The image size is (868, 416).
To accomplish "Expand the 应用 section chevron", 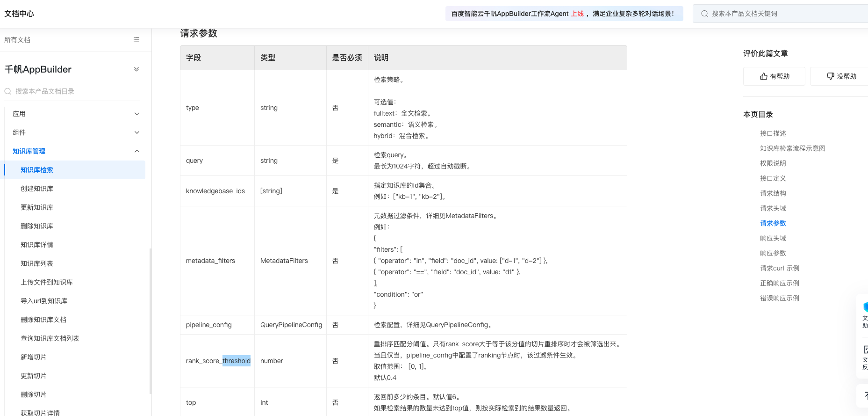I will tap(137, 114).
